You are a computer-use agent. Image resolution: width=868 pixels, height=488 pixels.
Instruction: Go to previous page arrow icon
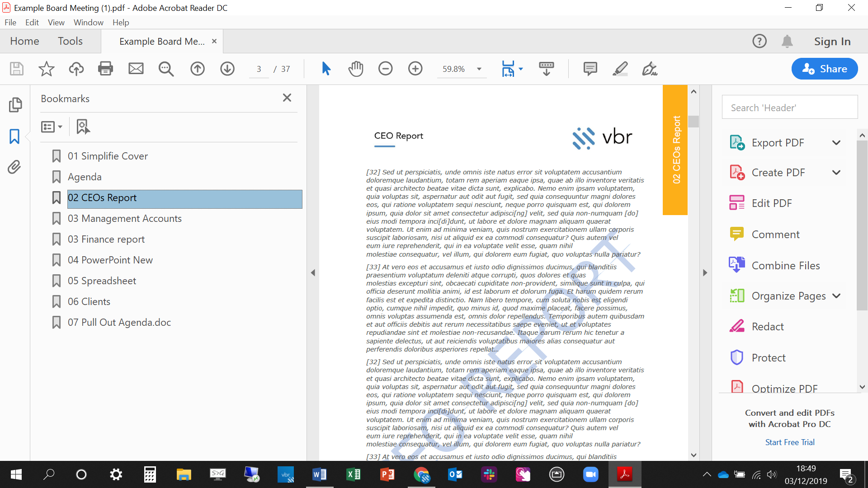pyautogui.click(x=198, y=69)
